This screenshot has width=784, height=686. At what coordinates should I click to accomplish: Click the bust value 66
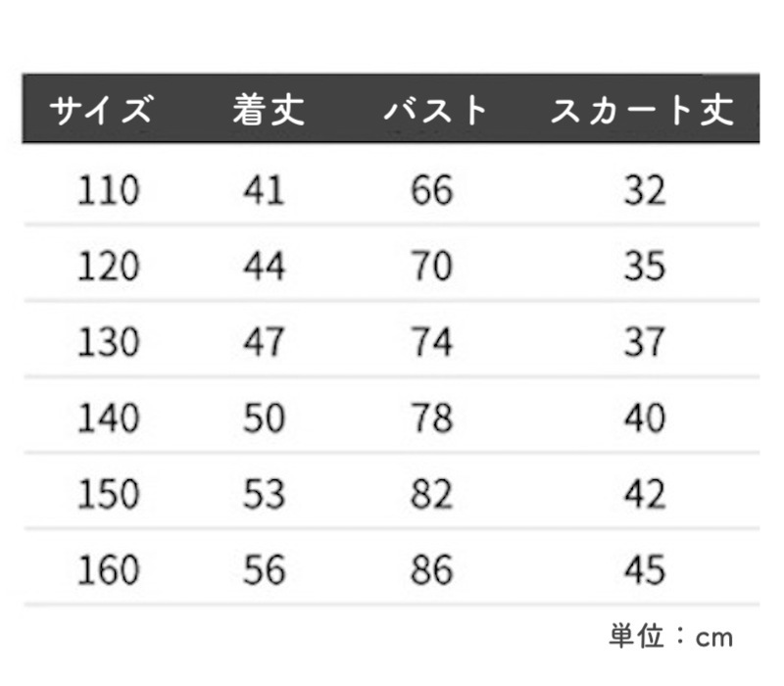tap(432, 190)
